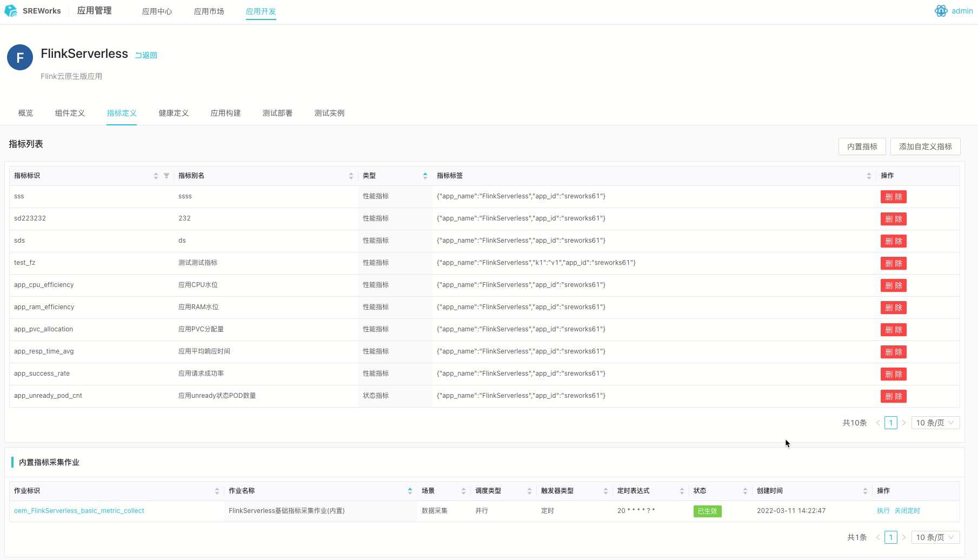Toggle sort on 类型 column
The height and width of the screenshot is (560, 978).
(425, 176)
